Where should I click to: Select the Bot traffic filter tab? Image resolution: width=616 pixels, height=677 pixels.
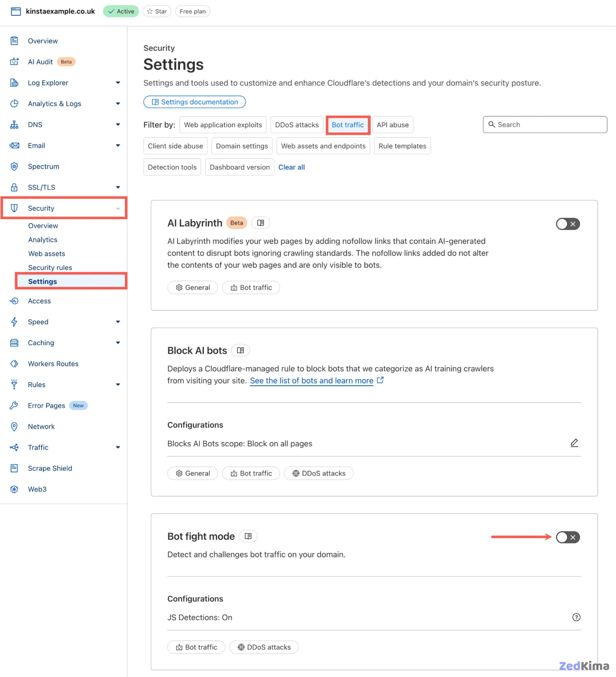[x=348, y=125]
